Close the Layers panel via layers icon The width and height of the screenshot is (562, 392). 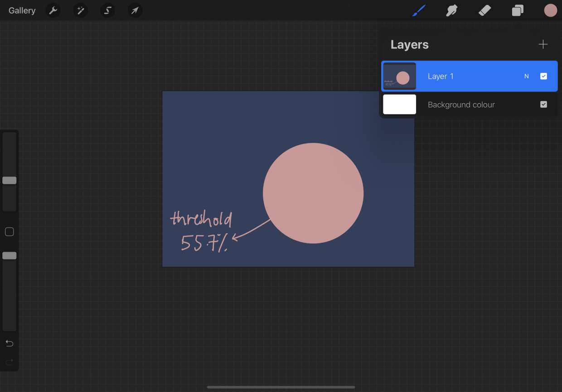click(518, 10)
